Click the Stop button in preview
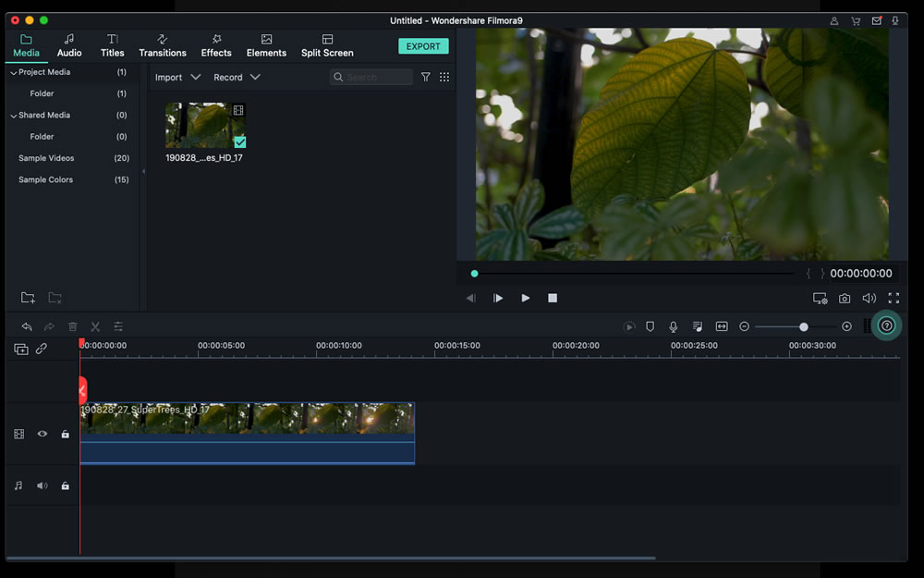 click(x=553, y=298)
